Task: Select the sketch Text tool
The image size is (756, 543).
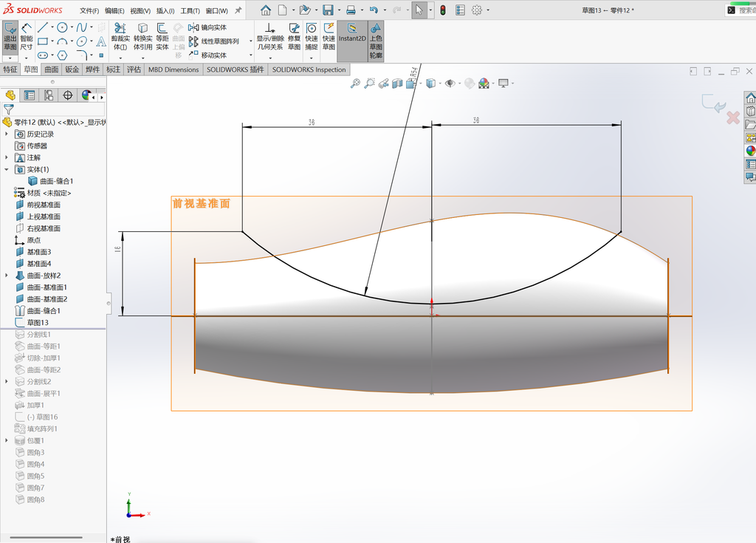Action: [x=101, y=41]
